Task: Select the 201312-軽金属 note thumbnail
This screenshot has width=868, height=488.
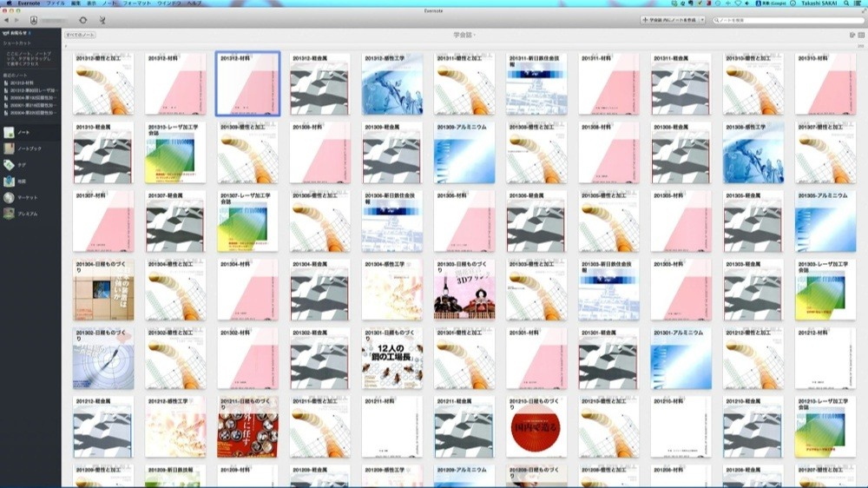Action: [319, 83]
